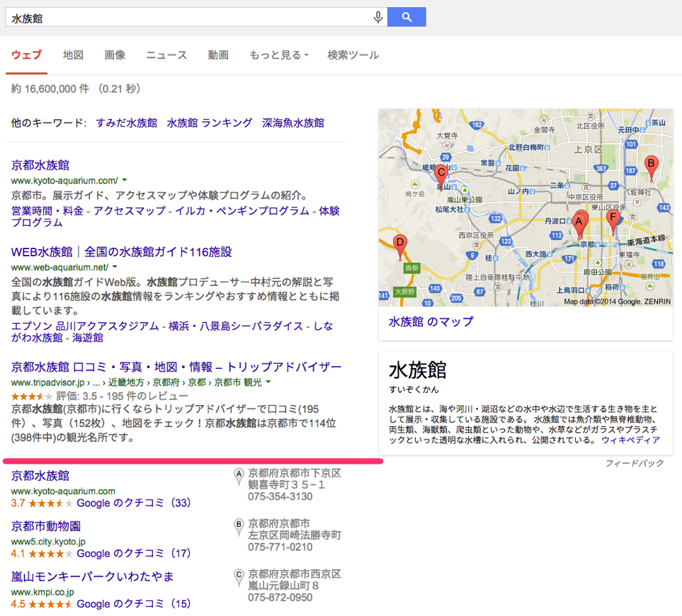Click the フィードバック link
This screenshot has width=682, height=616.
(x=635, y=463)
